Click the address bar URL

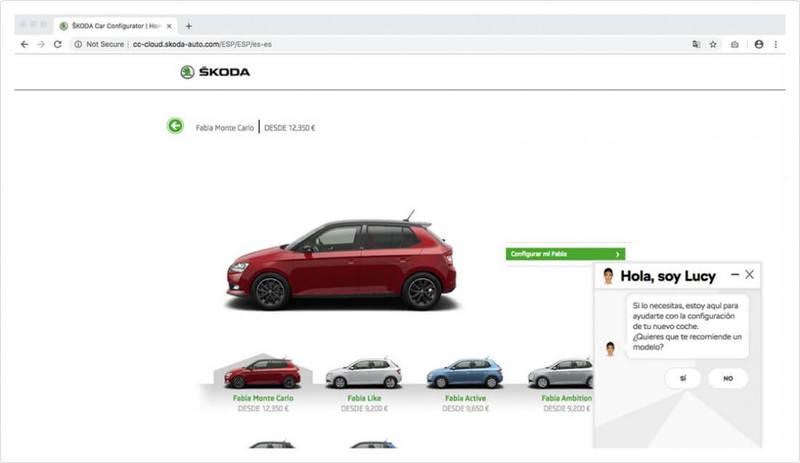click(x=202, y=44)
